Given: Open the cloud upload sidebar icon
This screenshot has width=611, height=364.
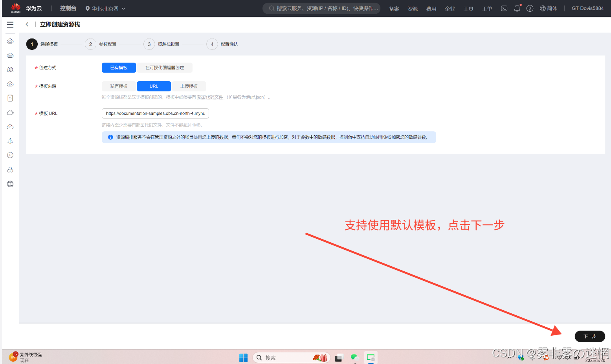Looking at the screenshot, I should [10, 84].
